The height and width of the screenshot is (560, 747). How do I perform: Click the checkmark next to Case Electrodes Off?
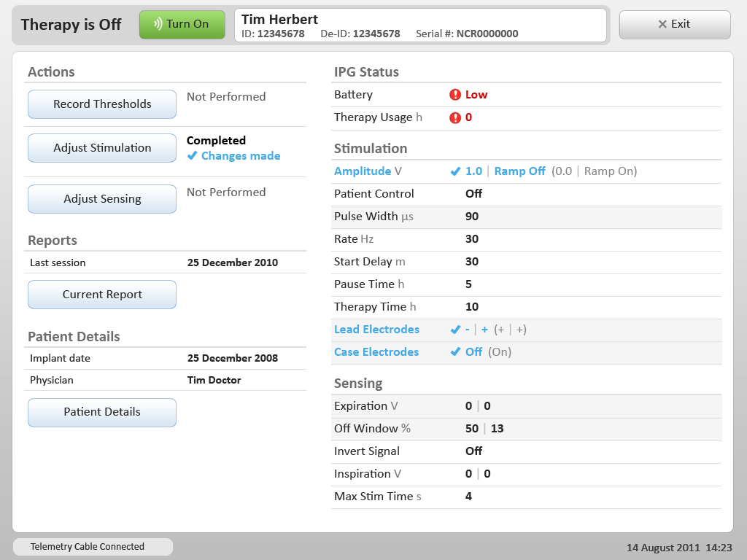click(456, 352)
